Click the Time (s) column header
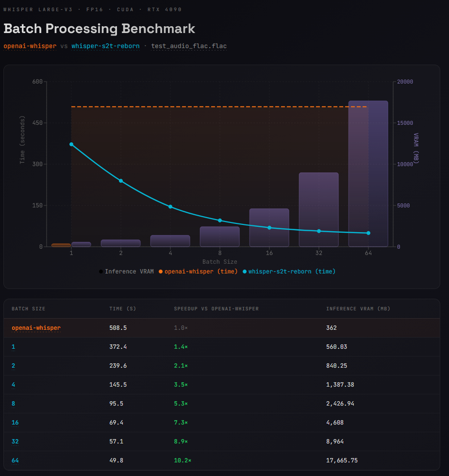The width and height of the screenshot is (449, 476). point(122,309)
